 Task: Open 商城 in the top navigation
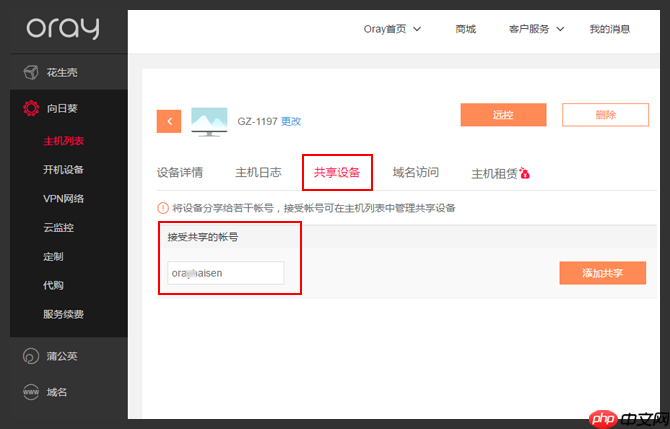465,29
